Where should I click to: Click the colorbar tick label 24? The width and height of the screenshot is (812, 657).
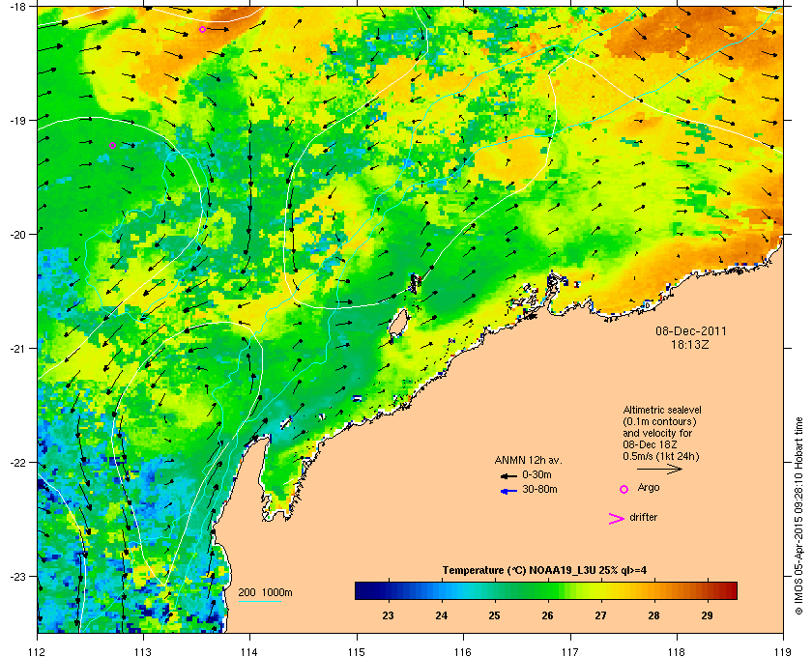tap(441, 615)
